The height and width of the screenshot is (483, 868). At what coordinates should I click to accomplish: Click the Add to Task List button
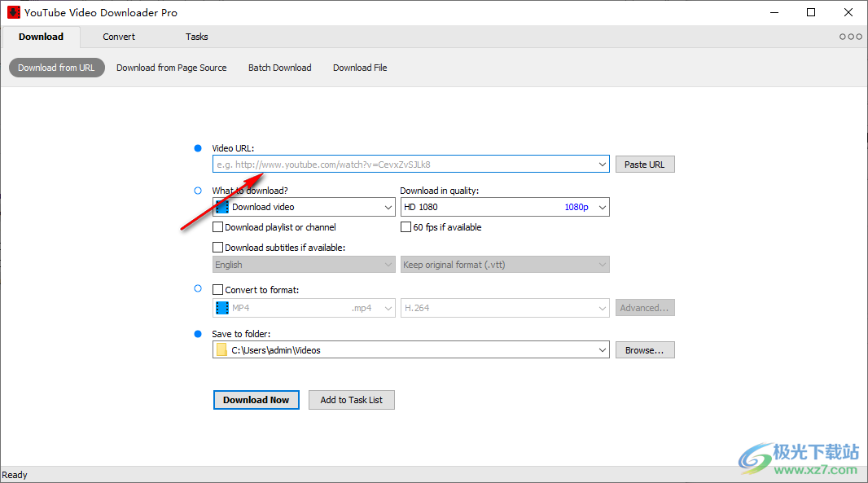[x=352, y=400]
